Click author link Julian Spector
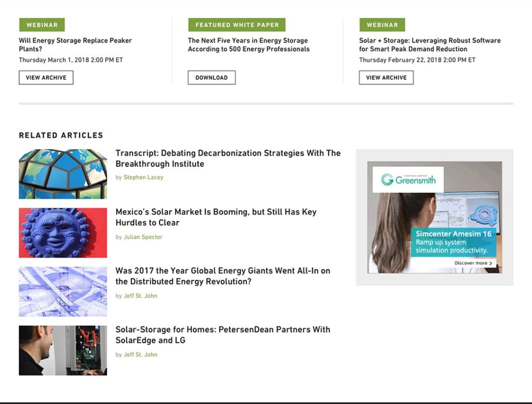532x404 pixels. (x=143, y=237)
